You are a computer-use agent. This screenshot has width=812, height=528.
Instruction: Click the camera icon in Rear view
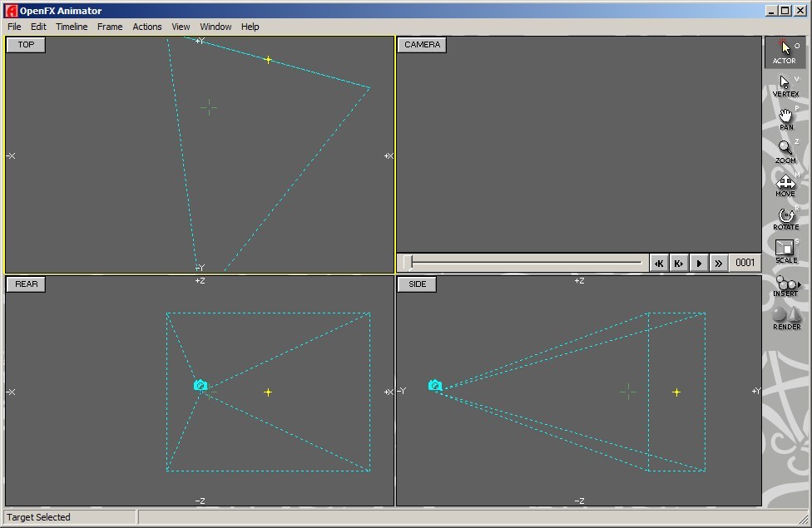[201, 385]
